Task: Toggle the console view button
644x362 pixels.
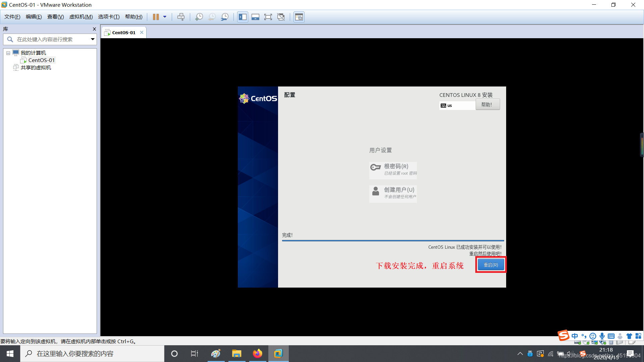Action: coord(299,17)
